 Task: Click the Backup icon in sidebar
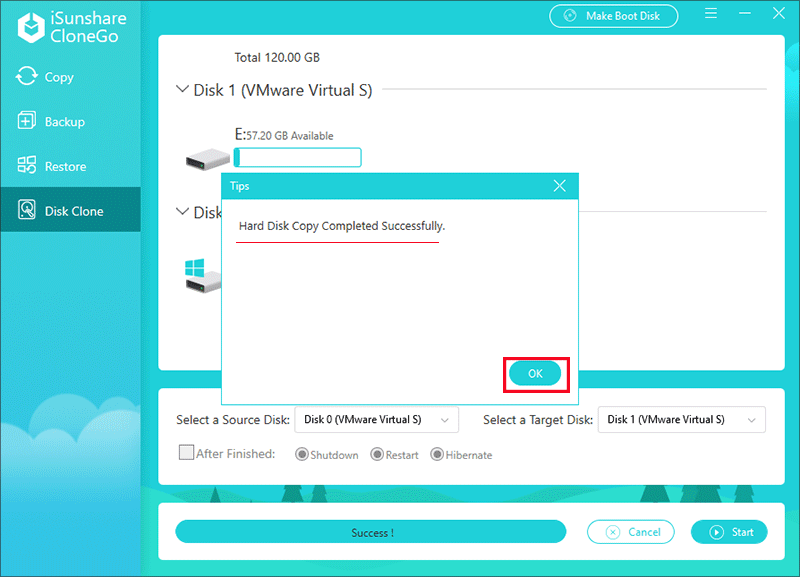(27, 122)
